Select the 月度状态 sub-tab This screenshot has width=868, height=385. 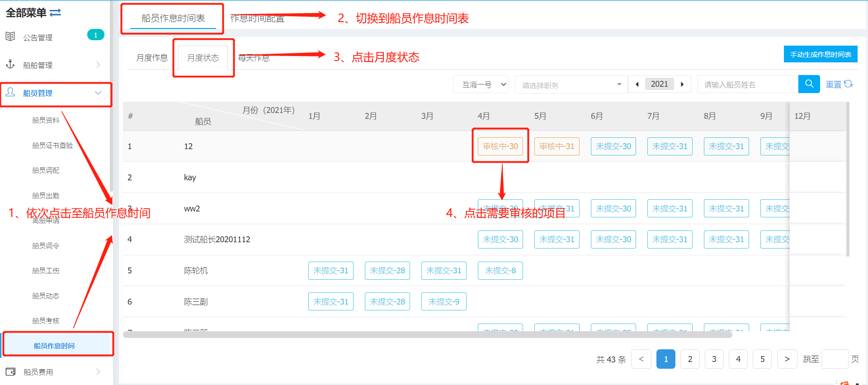tap(203, 57)
